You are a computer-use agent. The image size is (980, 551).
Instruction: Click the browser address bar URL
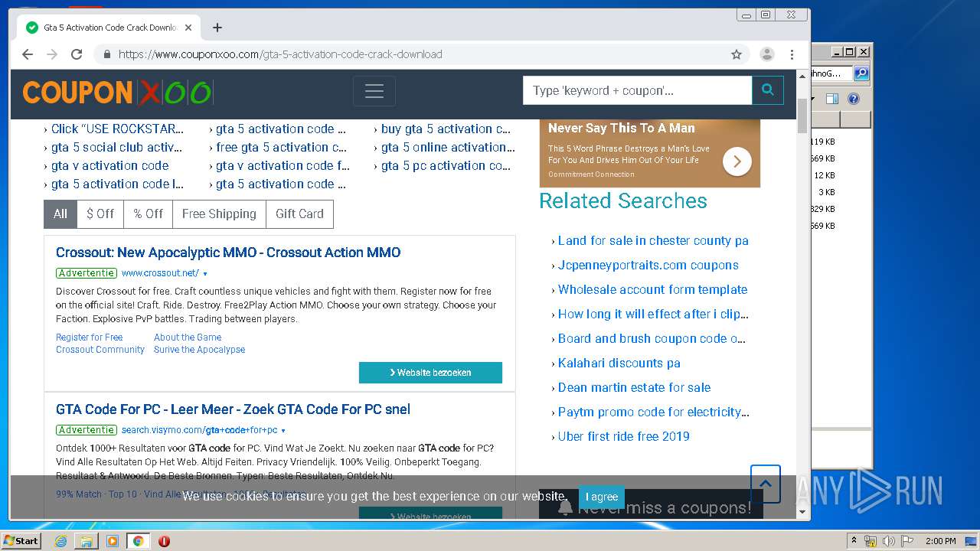280,54
